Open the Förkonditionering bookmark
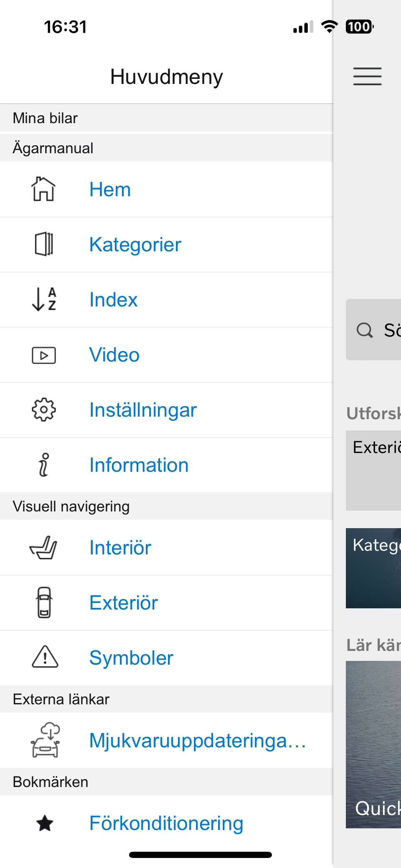 coord(166,823)
